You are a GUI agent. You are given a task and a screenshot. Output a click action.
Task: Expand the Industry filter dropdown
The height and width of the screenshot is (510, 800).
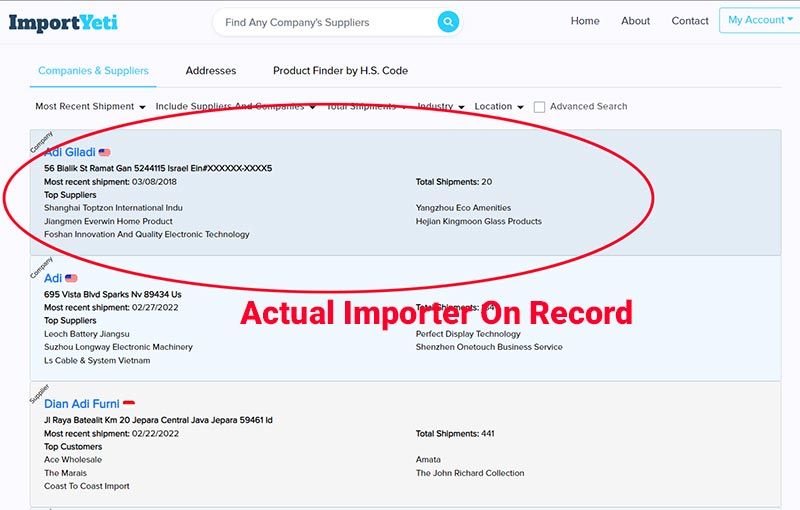click(x=440, y=107)
